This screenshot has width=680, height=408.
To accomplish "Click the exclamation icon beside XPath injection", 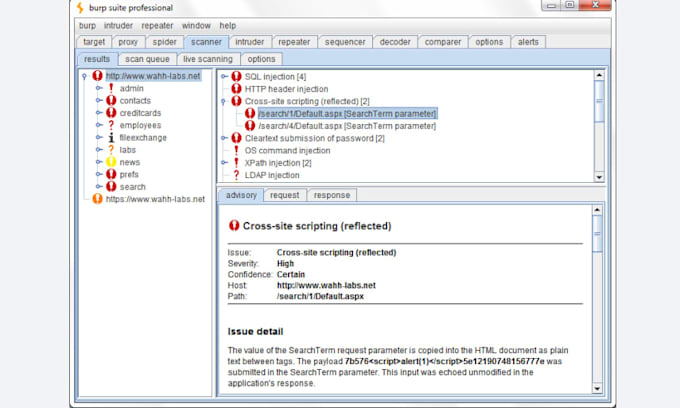I will [x=236, y=163].
